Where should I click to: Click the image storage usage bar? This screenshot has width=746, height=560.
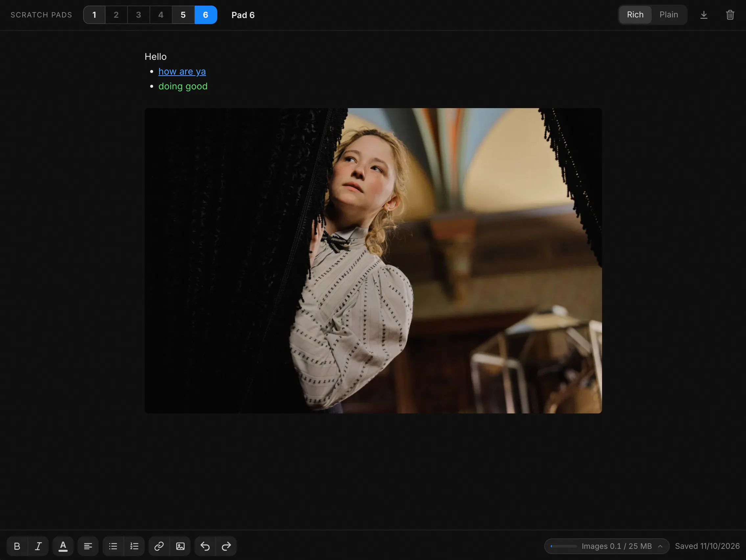point(564,546)
